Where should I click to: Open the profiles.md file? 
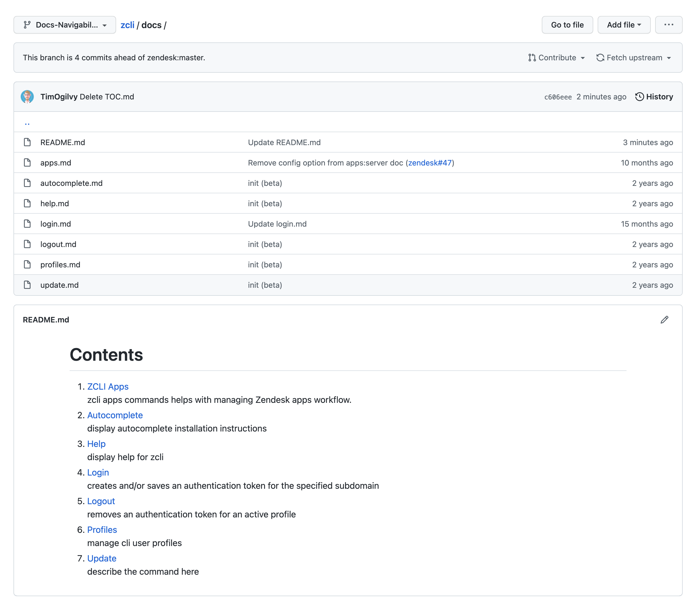(x=60, y=265)
